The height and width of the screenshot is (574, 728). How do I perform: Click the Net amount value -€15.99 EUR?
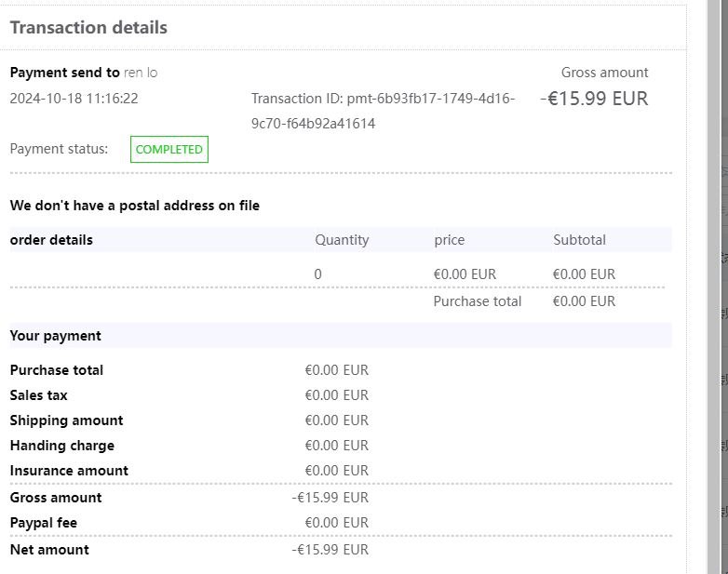coord(330,550)
